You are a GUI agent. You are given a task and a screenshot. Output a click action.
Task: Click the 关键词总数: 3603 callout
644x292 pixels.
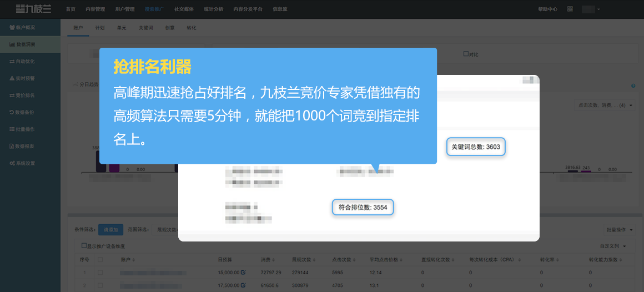tap(476, 147)
